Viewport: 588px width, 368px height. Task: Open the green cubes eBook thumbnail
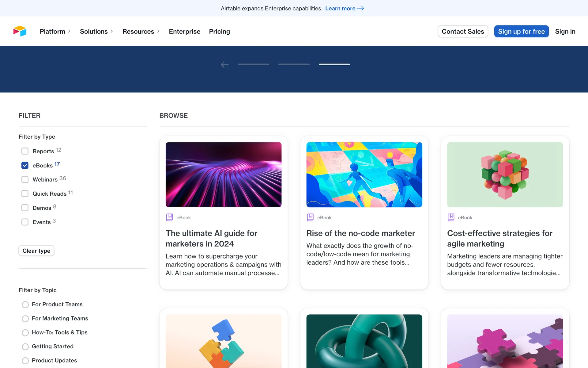coord(505,174)
